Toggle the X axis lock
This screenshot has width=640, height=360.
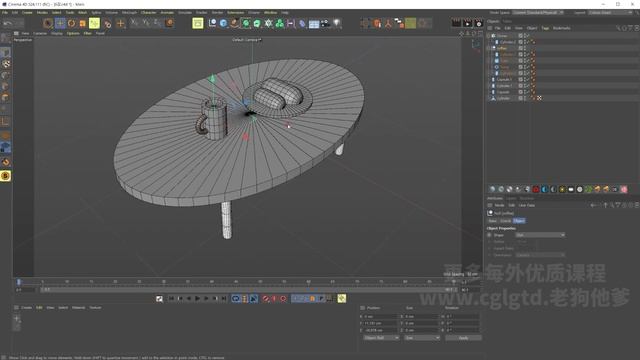coord(135,23)
